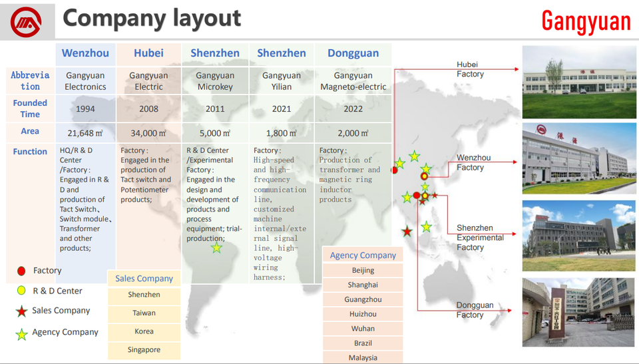Click the 2022 founded year cell
Screen dimensions: 639x364
(x=353, y=109)
